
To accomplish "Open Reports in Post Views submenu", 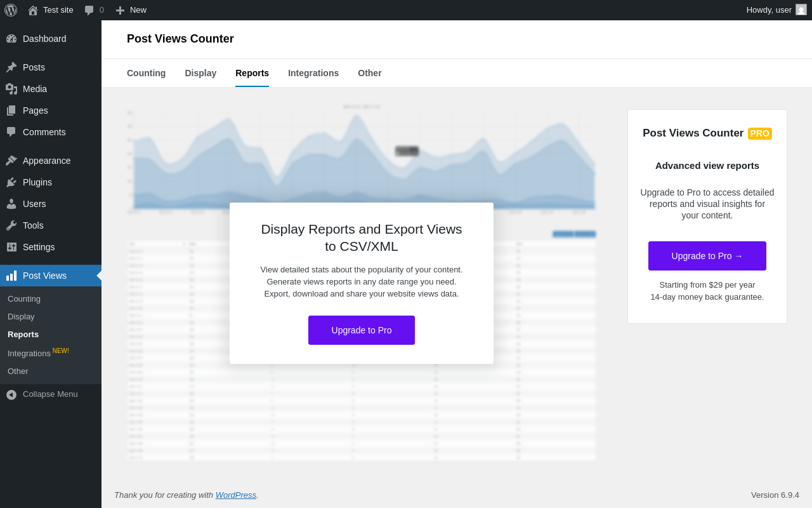I will tap(23, 335).
